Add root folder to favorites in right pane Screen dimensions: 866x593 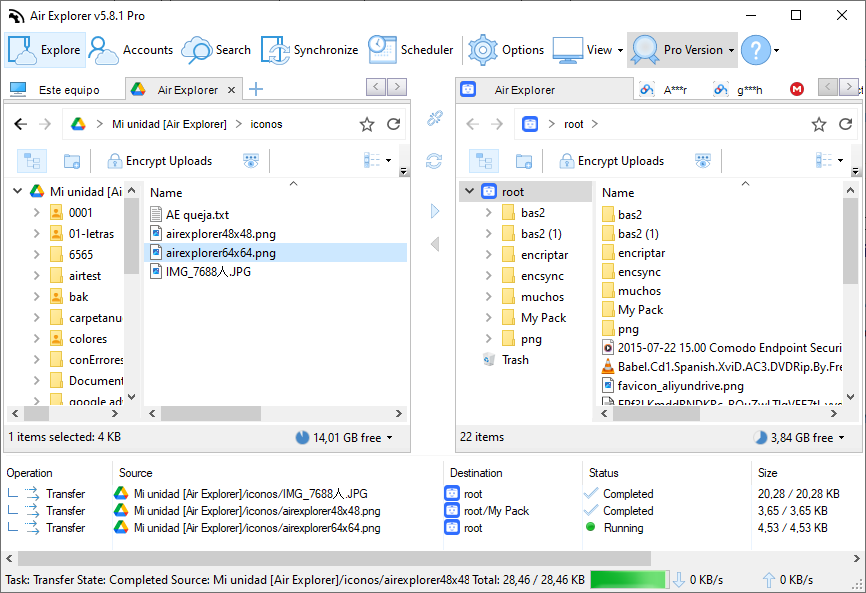pos(818,125)
